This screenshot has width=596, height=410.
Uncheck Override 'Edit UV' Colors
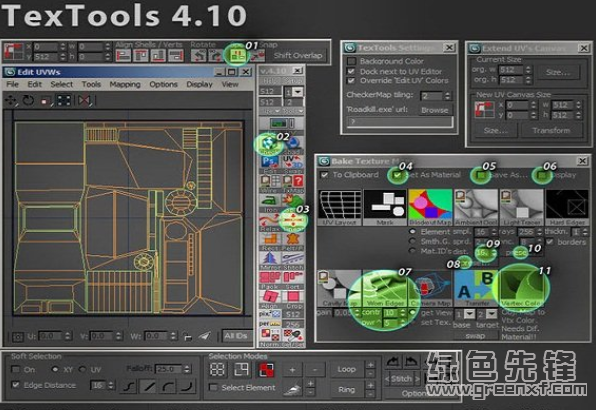(x=351, y=81)
